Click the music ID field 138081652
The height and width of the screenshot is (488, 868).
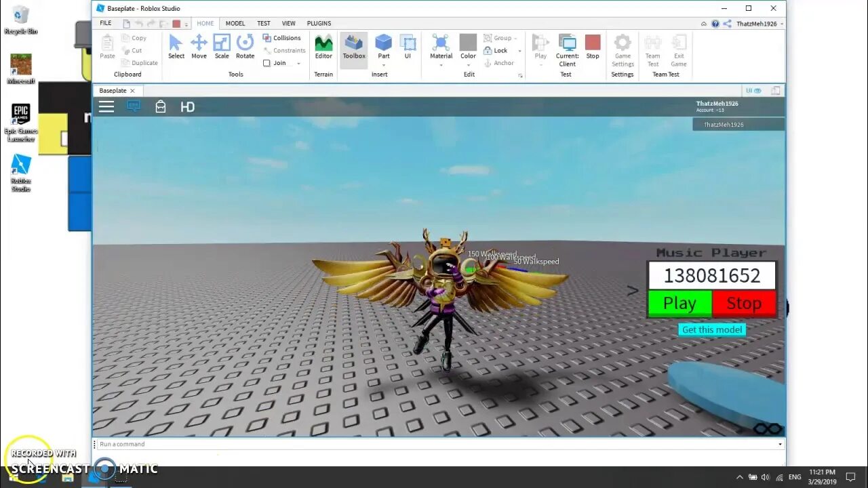(712, 276)
